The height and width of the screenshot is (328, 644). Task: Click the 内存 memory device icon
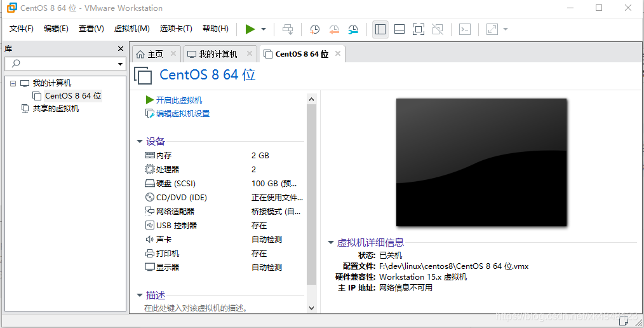click(x=149, y=155)
